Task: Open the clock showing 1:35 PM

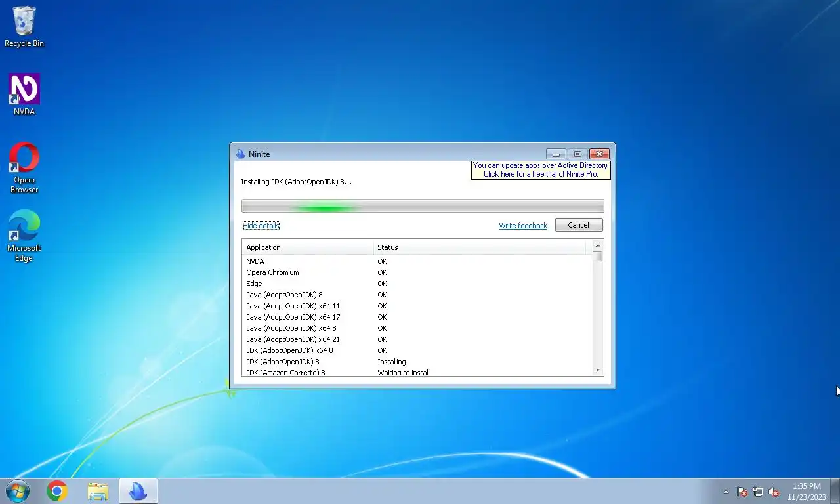Action: click(x=807, y=491)
